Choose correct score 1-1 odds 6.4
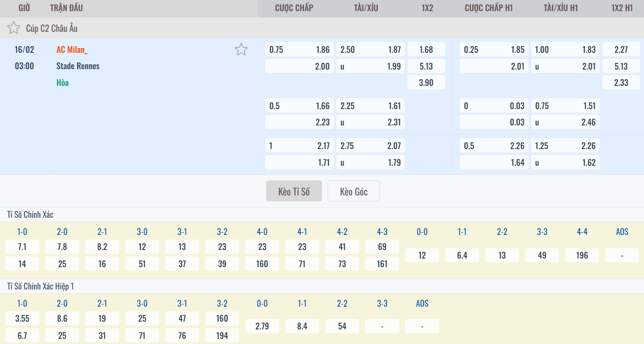The width and height of the screenshot is (644, 344). (462, 256)
